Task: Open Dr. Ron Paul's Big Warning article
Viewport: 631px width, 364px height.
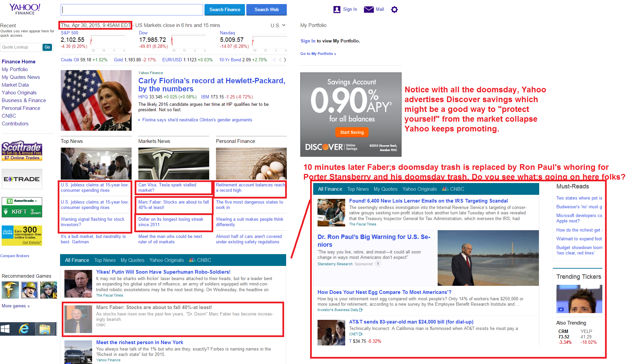Action: click(x=374, y=241)
